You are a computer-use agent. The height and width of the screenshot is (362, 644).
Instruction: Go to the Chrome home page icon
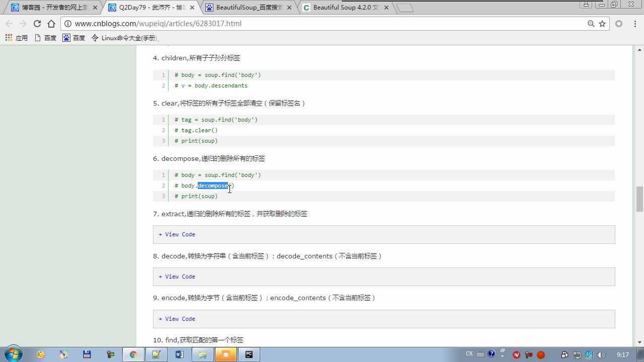tap(51, 24)
